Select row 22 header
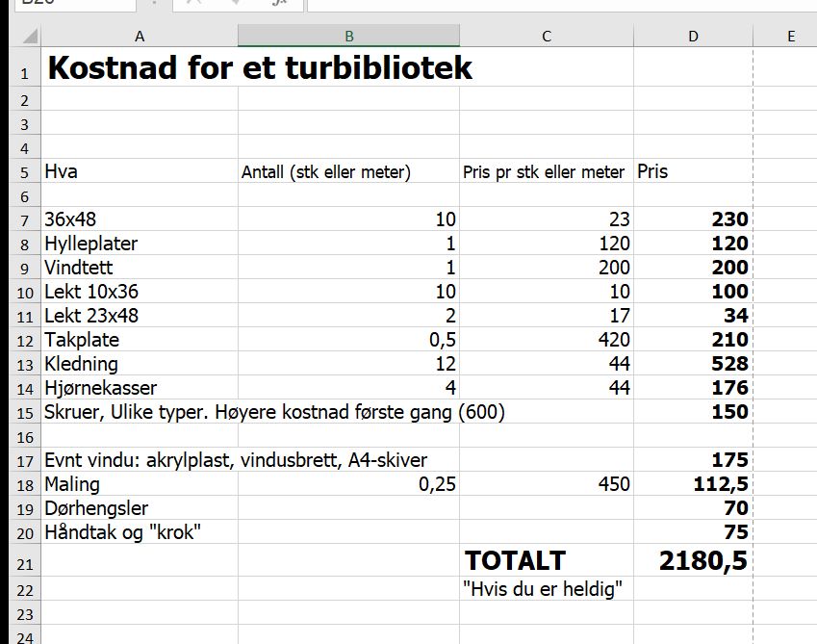The width and height of the screenshot is (817, 644). 24,589
